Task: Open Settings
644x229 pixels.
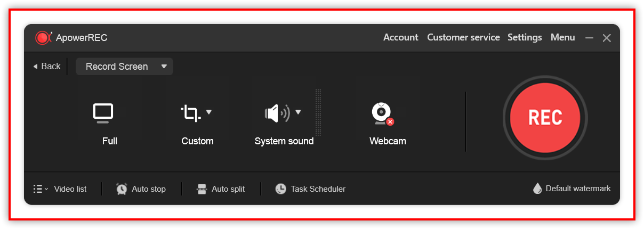Action: [x=525, y=37]
